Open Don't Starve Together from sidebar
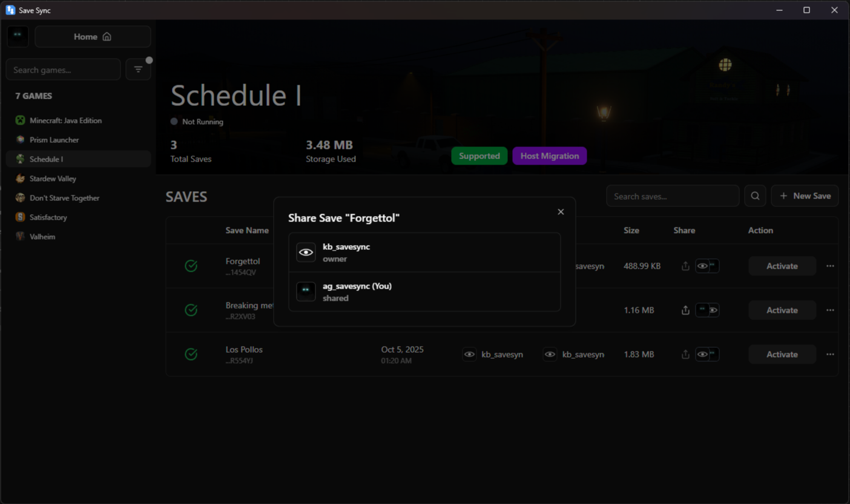This screenshot has height=504, width=850. pos(78,198)
